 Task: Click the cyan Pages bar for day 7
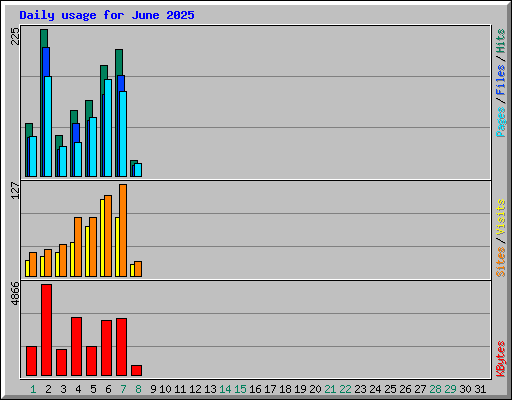123,134
